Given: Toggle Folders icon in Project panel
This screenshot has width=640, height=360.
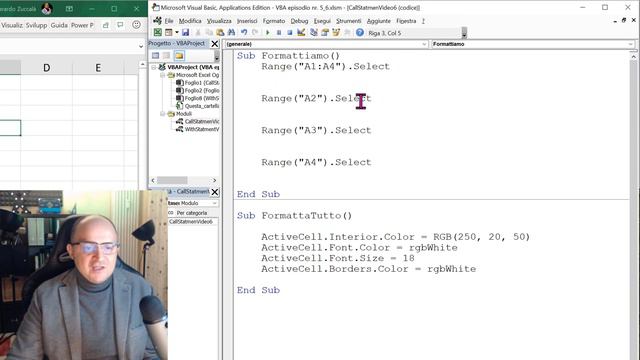Looking at the screenshot, I should 179,56.
